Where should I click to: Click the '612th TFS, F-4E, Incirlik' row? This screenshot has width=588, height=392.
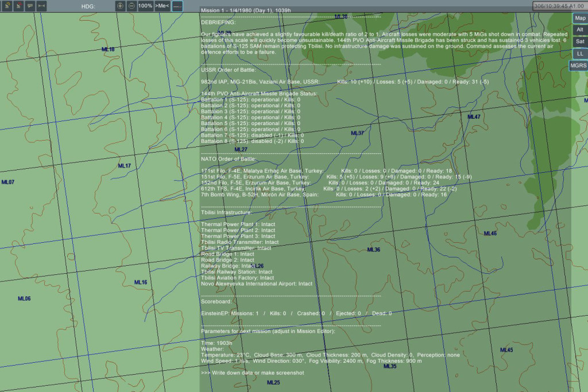point(329,189)
